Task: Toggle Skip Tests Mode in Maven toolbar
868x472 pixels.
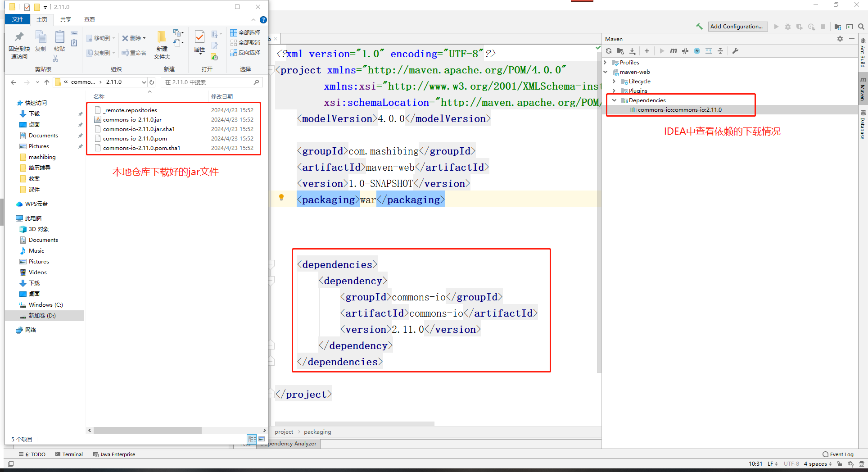Action: [x=697, y=51]
